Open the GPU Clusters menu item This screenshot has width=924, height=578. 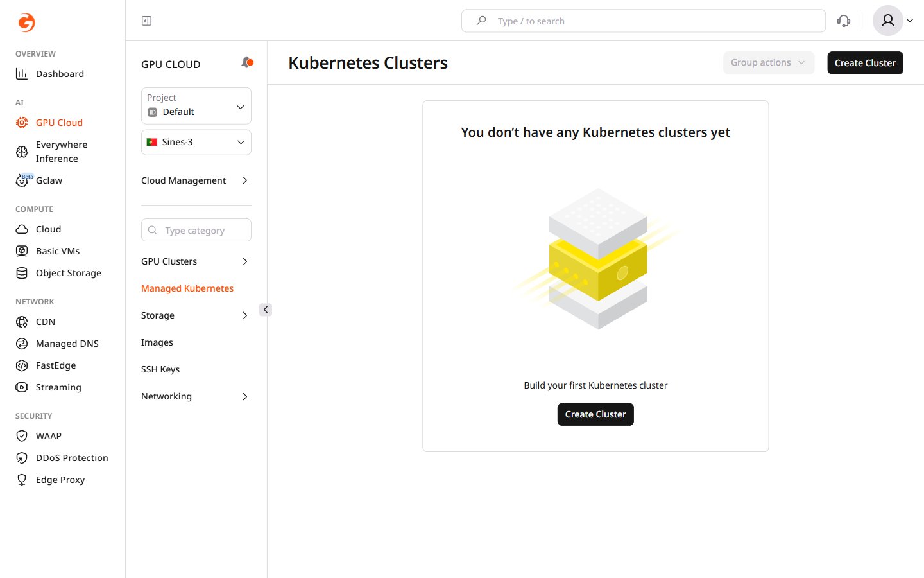point(169,261)
